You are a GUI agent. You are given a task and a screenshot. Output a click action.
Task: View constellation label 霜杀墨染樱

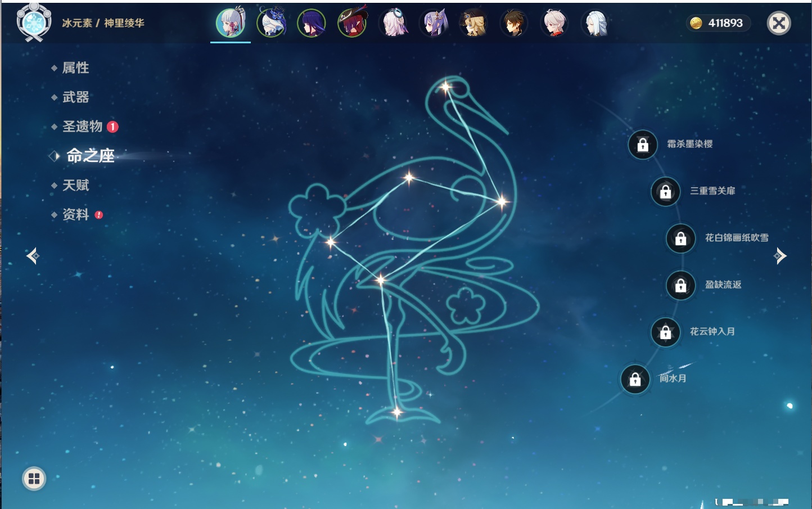690,144
